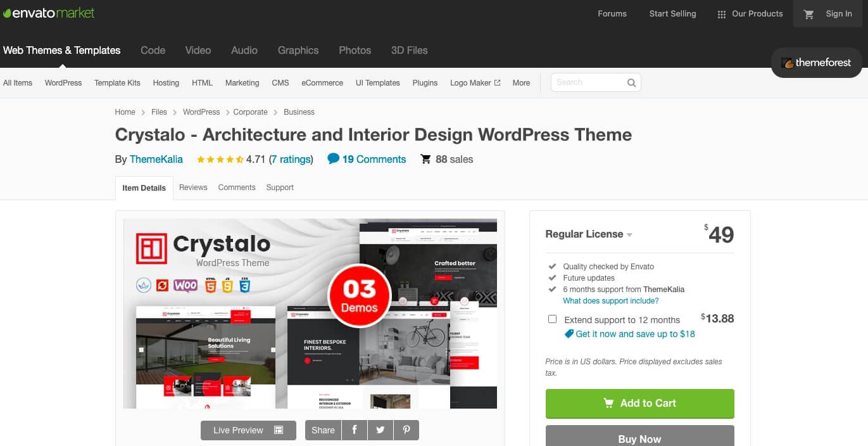The width and height of the screenshot is (868, 446).
Task: Share on Twitter icon
Action: [x=381, y=430]
